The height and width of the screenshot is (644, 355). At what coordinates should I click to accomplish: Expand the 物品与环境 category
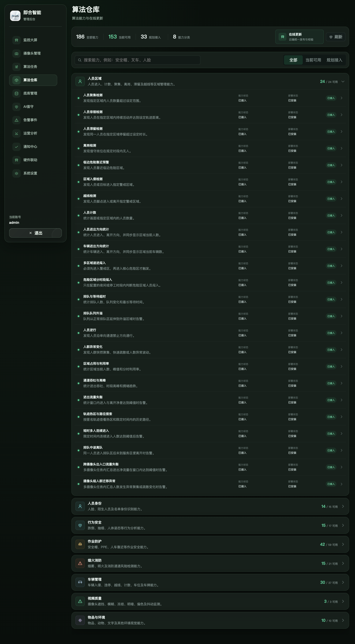[x=210, y=620]
